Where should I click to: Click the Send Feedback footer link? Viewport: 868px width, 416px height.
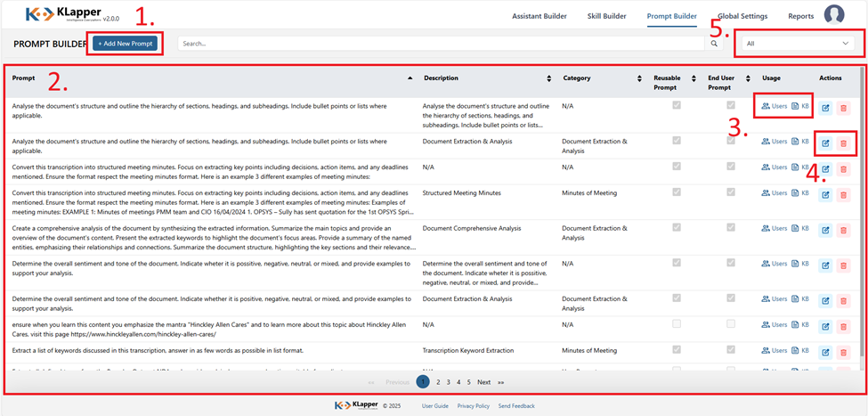[x=516, y=406]
